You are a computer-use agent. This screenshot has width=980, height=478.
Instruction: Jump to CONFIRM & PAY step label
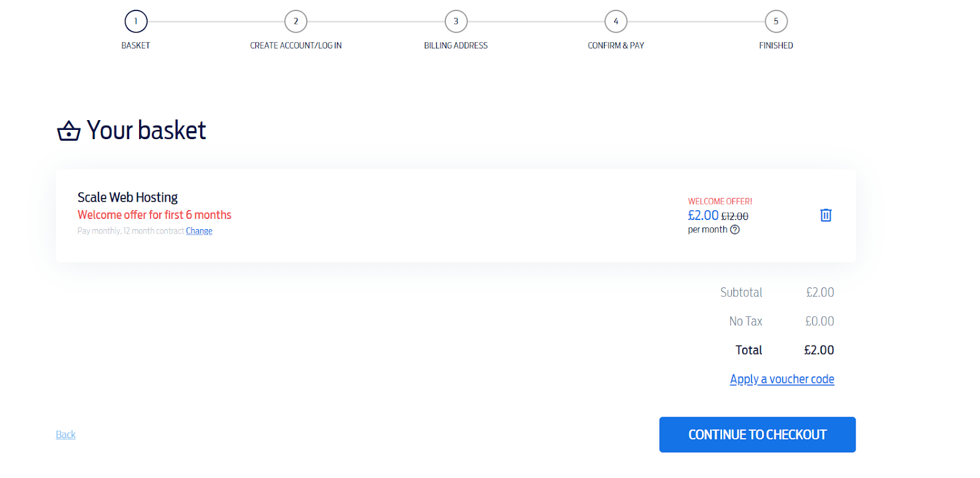(616, 45)
